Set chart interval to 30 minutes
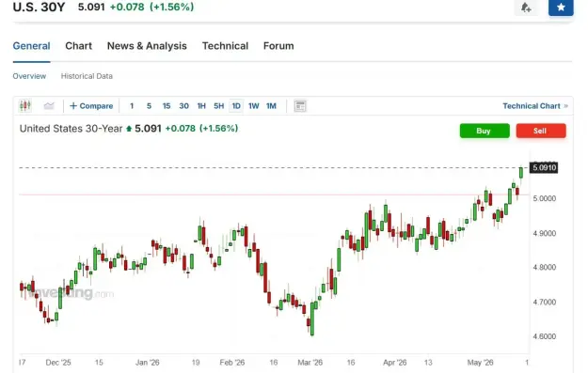 [x=183, y=106]
